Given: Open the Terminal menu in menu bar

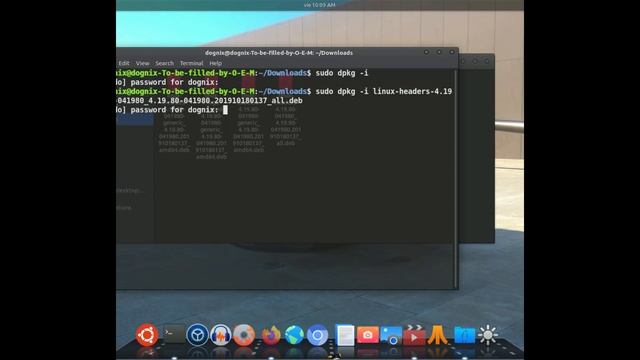Looking at the screenshot, I should point(191,63).
